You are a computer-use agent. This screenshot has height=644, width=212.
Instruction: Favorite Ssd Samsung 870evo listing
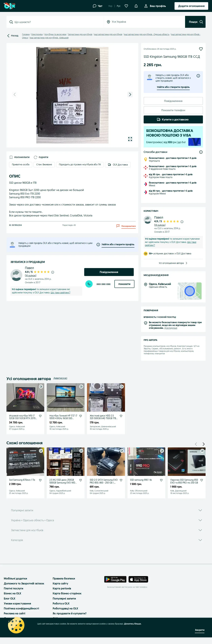(x=40, y=480)
